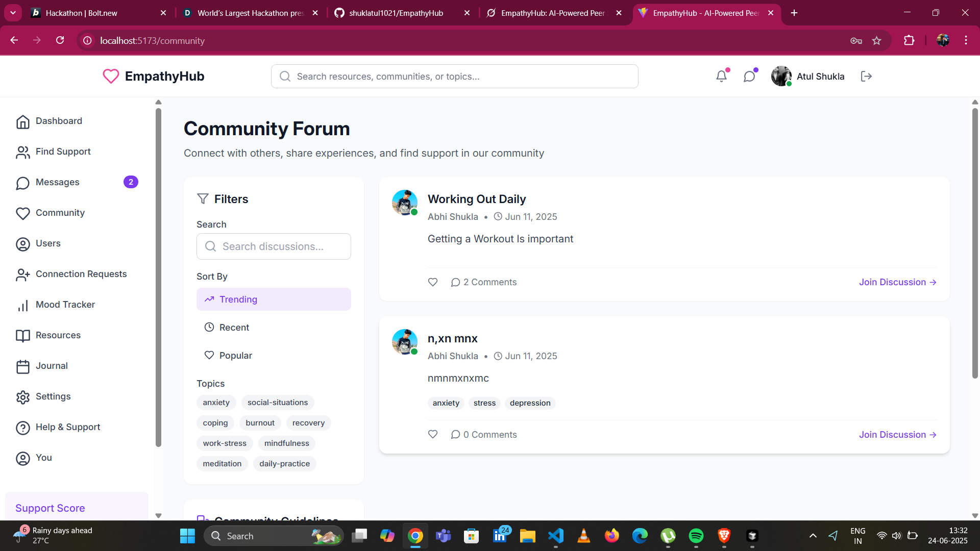Like the n,xn mnx post

(x=433, y=435)
